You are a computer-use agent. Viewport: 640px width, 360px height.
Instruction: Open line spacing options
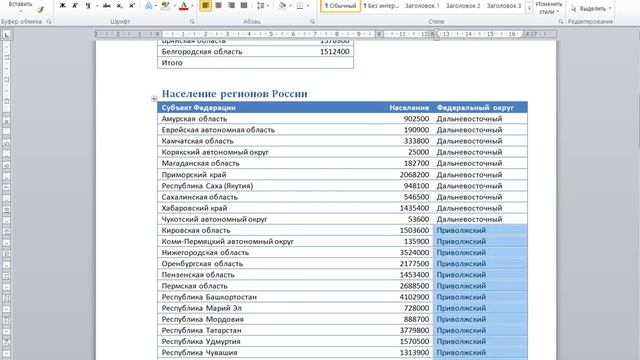pyautogui.click(x=260, y=6)
